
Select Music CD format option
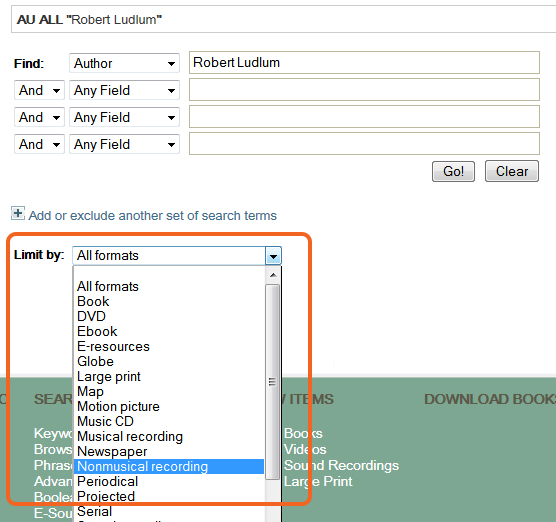pyautogui.click(x=169, y=421)
